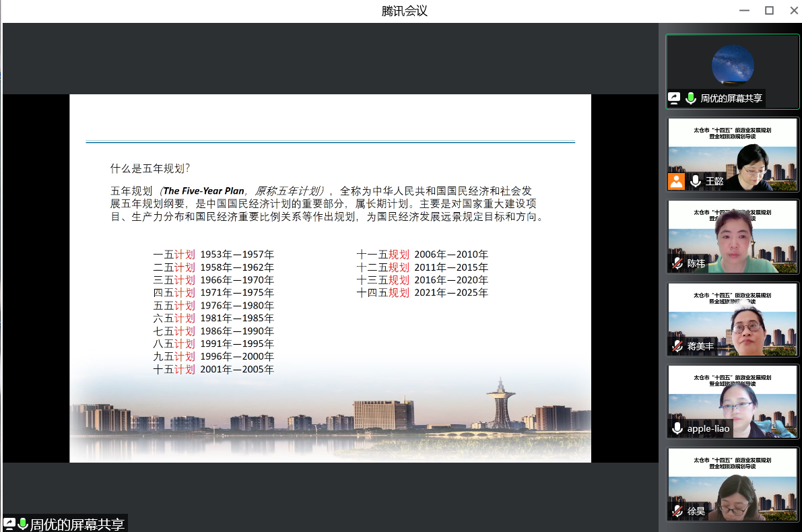Viewport: 802px width, 532px height.
Task: Click the muted microphone icon beside 蒋美丰
Action: (x=677, y=346)
